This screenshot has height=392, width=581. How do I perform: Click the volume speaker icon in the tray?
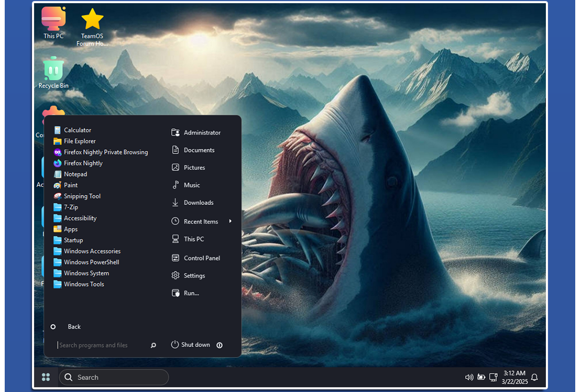pos(469,377)
